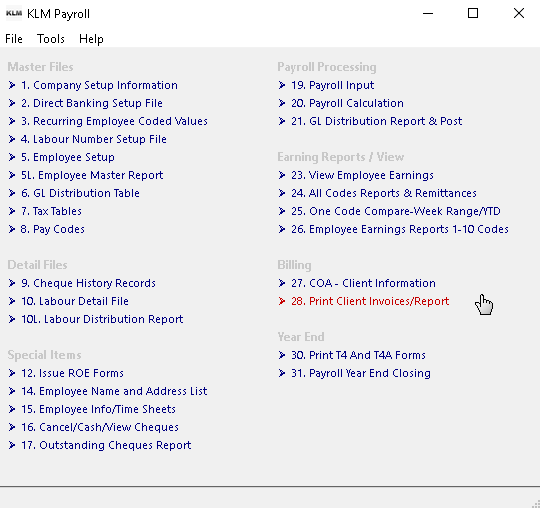
Task: Open 8. Pay Codes
Action: point(53,229)
